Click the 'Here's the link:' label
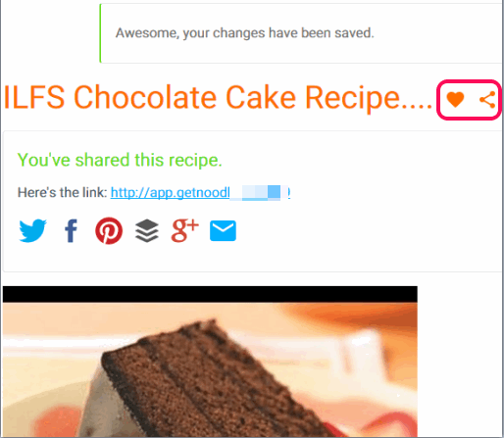This screenshot has height=438, width=504. [x=62, y=192]
